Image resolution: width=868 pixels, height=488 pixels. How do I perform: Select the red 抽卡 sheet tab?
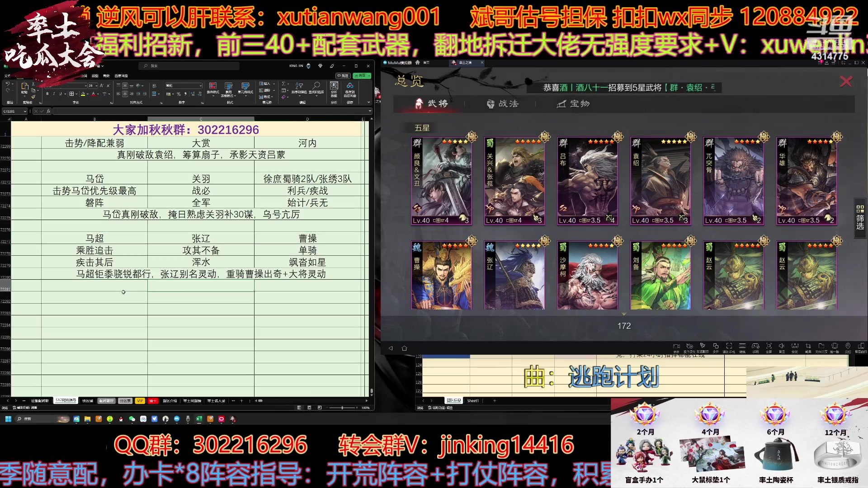coord(153,401)
